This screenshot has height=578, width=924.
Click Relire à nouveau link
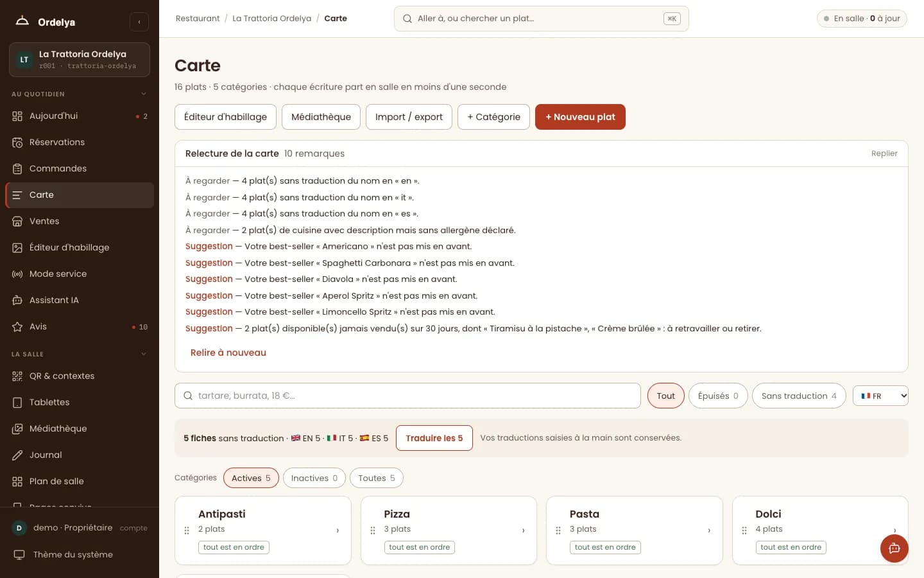[x=228, y=353]
